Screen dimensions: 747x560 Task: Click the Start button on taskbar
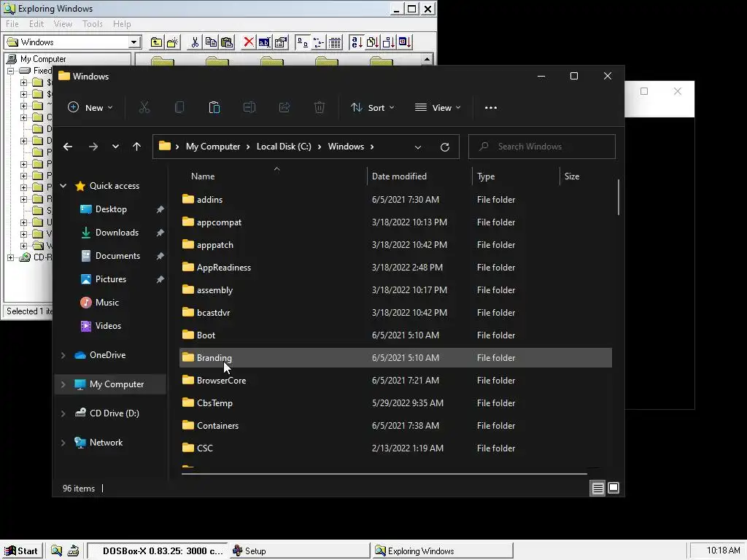(22, 551)
